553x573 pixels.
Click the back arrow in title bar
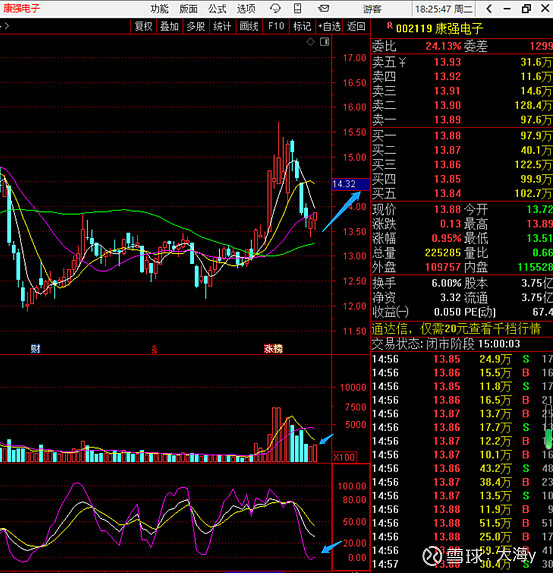(489, 8)
